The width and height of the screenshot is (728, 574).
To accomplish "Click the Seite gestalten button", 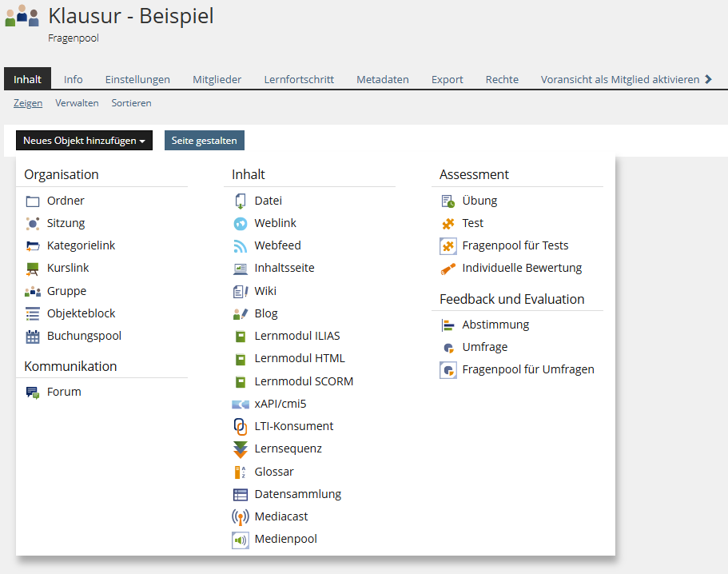I will click(x=205, y=140).
